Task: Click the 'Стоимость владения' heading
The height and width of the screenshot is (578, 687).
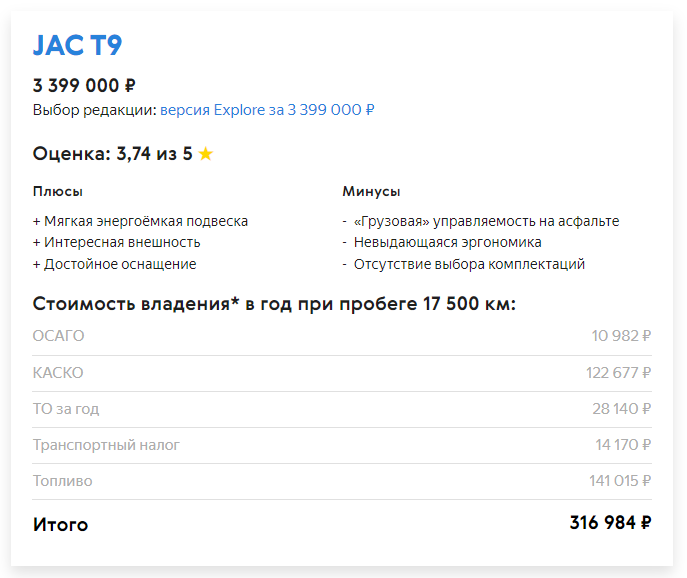Action: [274, 304]
